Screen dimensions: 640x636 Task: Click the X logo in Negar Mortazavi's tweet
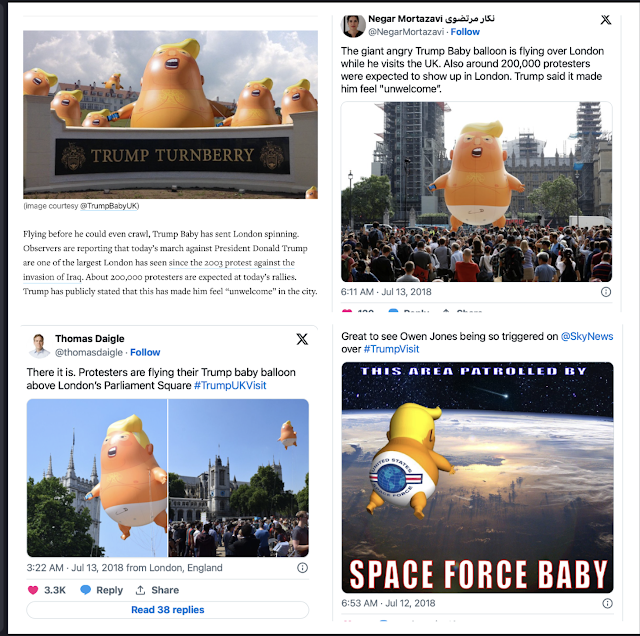pos(606,20)
